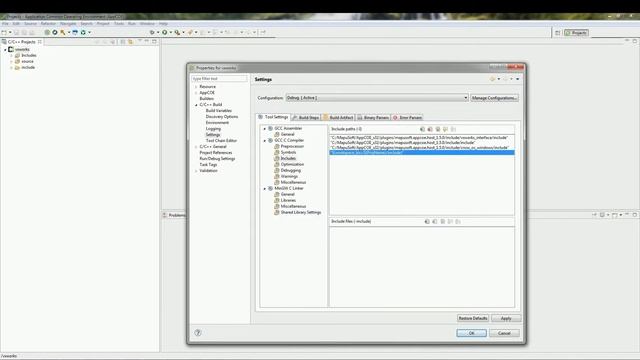640x360 pixels.
Task: Switch to the Build Artifact tab
Action: pyautogui.click(x=338, y=118)
